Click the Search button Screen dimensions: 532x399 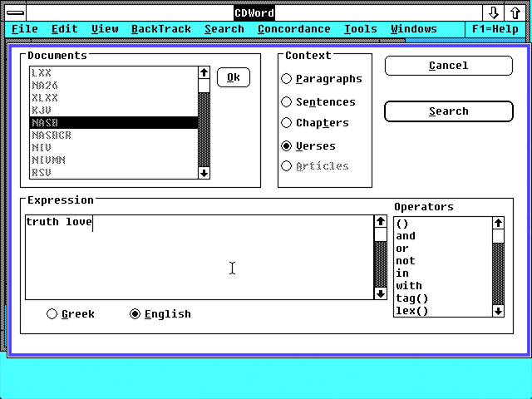(x=449, y=111)
